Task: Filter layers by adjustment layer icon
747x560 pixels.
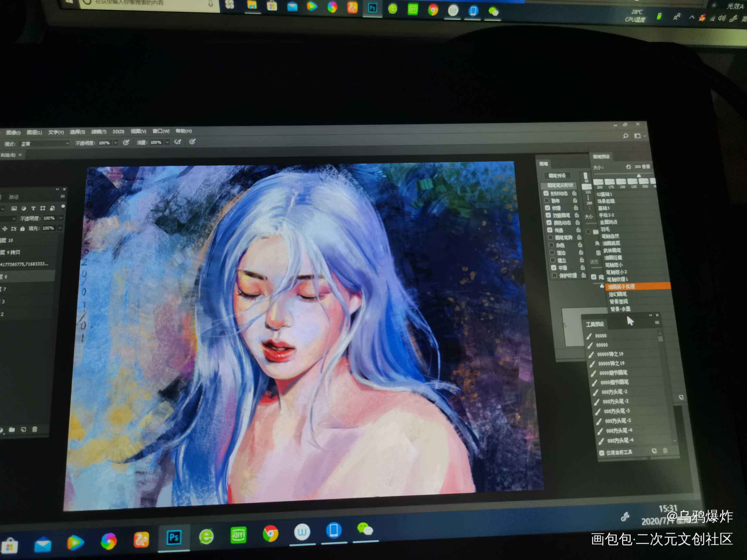Action: pyautogui.click(x=24, y=208)
